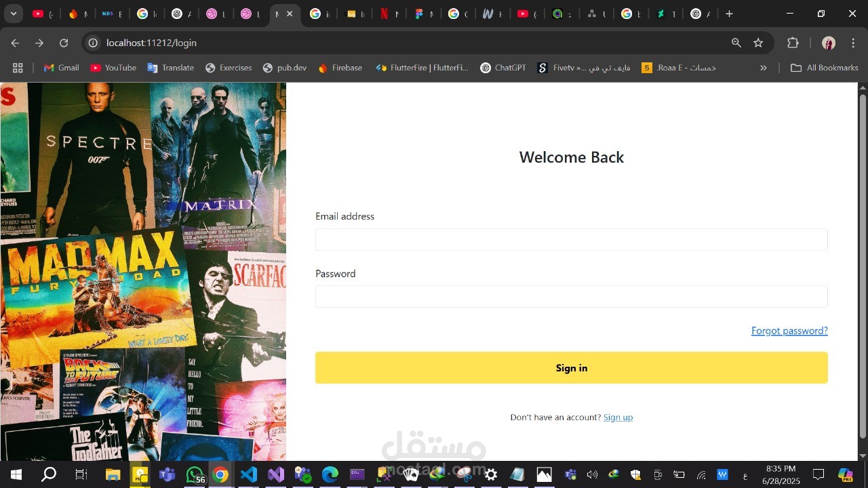Open WhatsApp from the taskbar

click(x=194, y=474)
